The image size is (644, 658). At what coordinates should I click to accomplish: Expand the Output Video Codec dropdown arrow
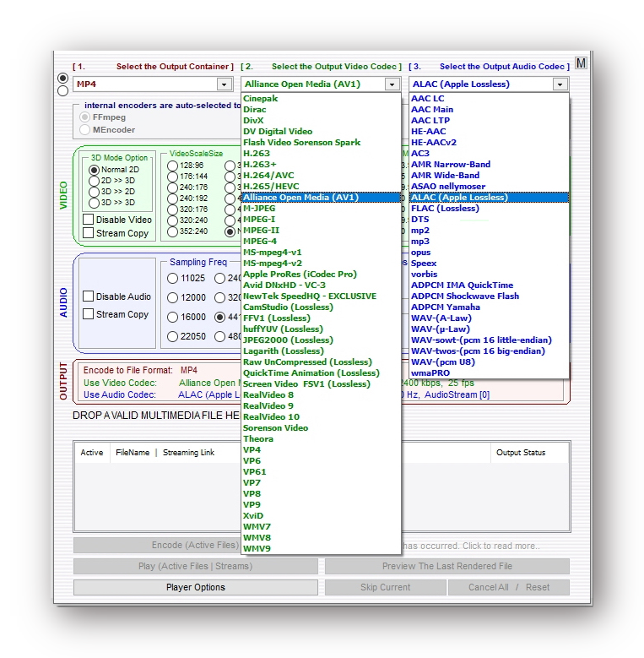392,84
